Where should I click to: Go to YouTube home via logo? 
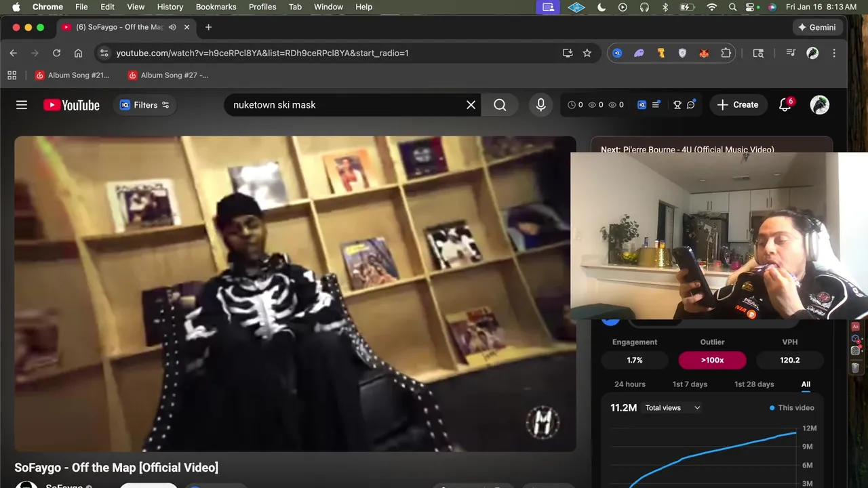(71, 105)
